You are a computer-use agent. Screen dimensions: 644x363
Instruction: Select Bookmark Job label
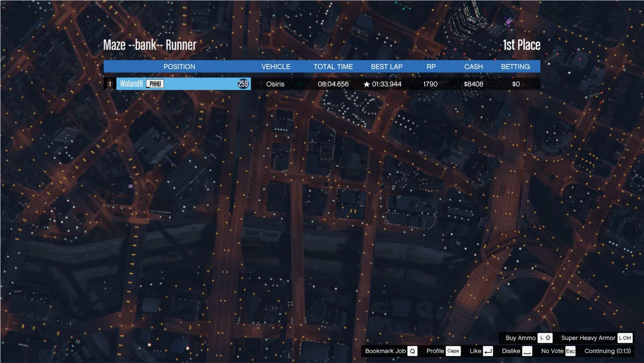(385, 351)
